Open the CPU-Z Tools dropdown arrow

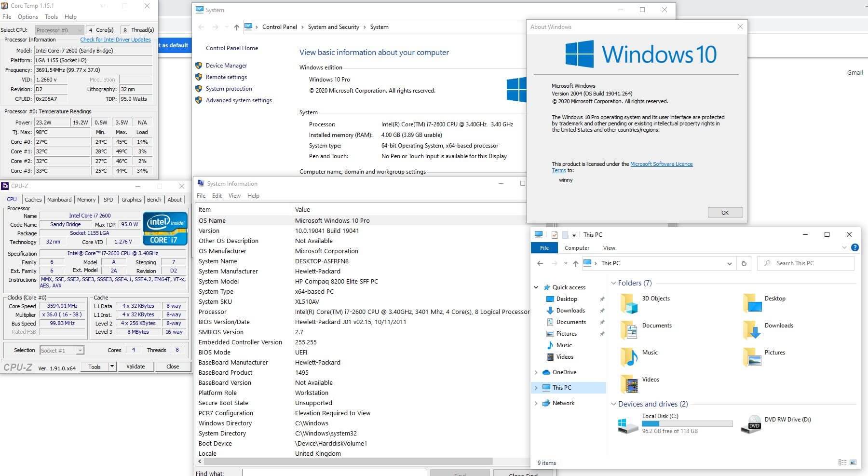click(112, 367)
